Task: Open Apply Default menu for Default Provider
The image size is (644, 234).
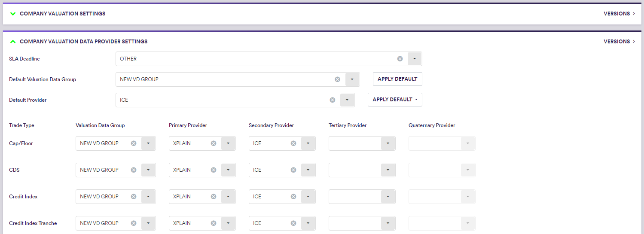Action: point(395,100)
